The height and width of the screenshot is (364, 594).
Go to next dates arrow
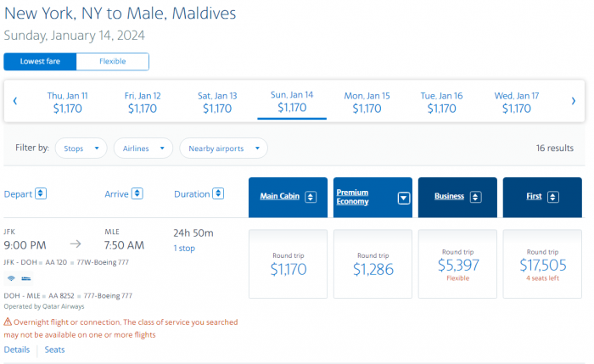click(x=574, y=102)
